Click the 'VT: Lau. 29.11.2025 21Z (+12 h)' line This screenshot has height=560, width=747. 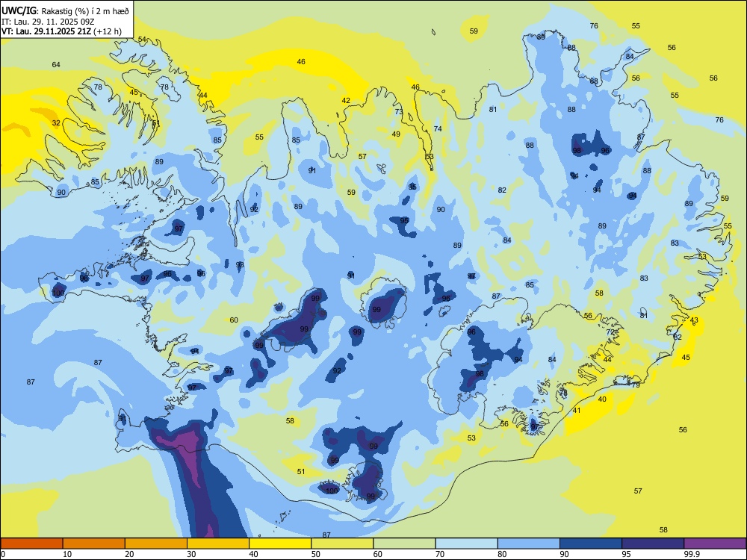tap(61, 31)
